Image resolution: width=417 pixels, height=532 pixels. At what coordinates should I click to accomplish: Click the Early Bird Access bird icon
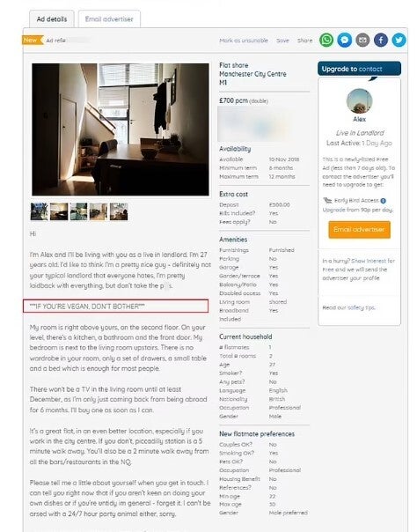tap(327, 201)
